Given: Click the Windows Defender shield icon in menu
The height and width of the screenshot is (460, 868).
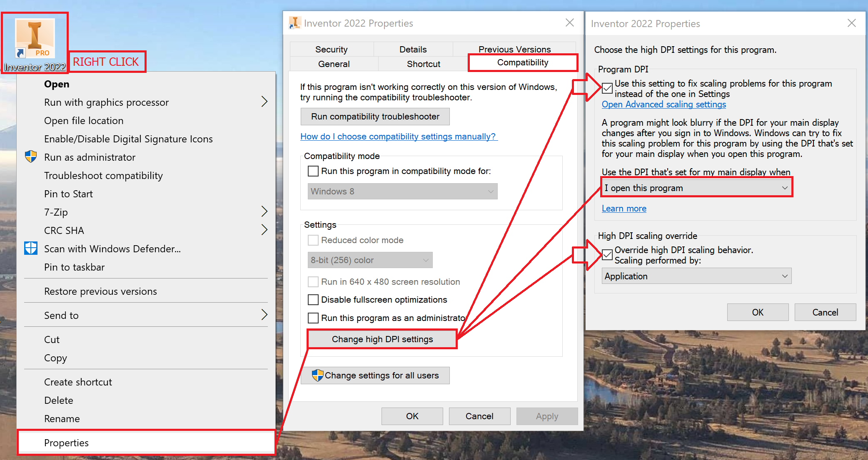Looking at the screenshot, I should pyautogui.click(x=31, y=249).
